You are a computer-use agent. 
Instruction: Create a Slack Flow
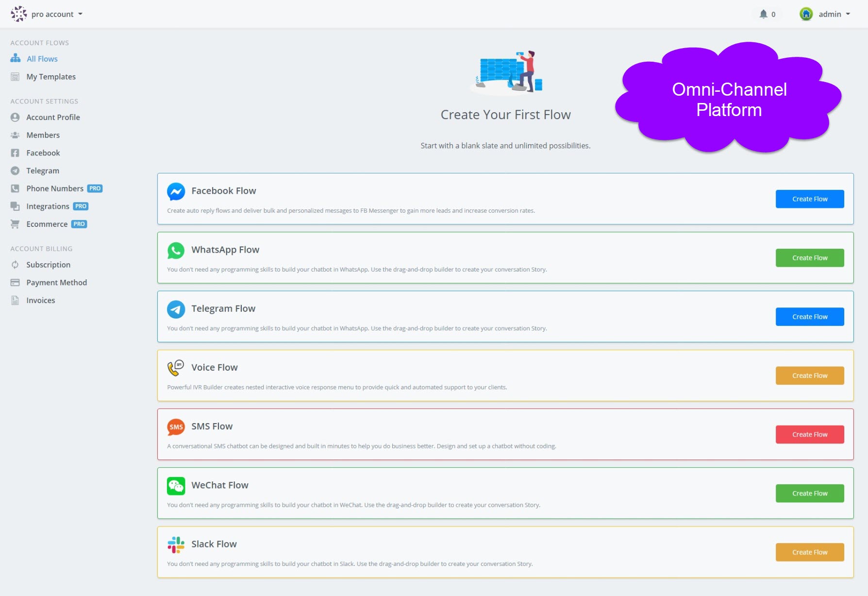(810, 552)
